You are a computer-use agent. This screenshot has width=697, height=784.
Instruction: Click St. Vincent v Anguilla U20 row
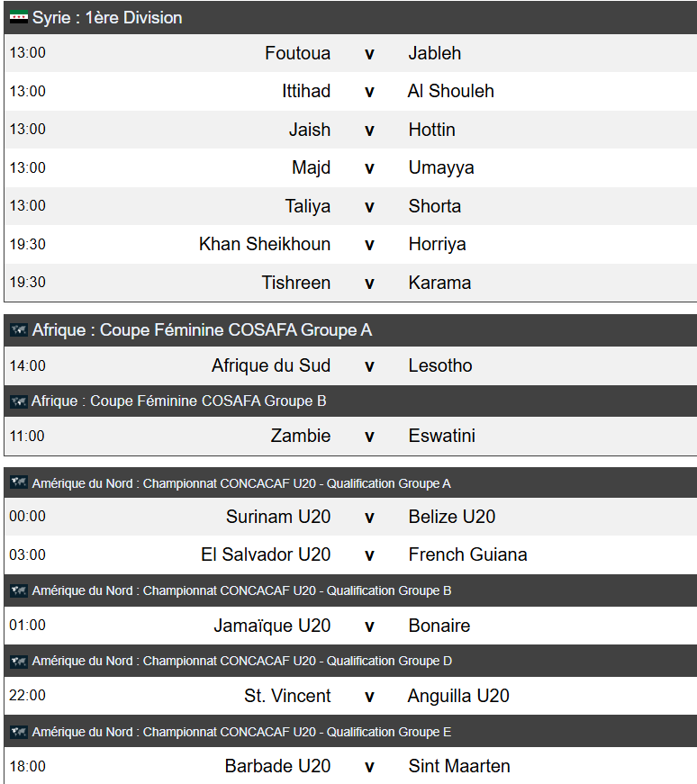point(350,696)
